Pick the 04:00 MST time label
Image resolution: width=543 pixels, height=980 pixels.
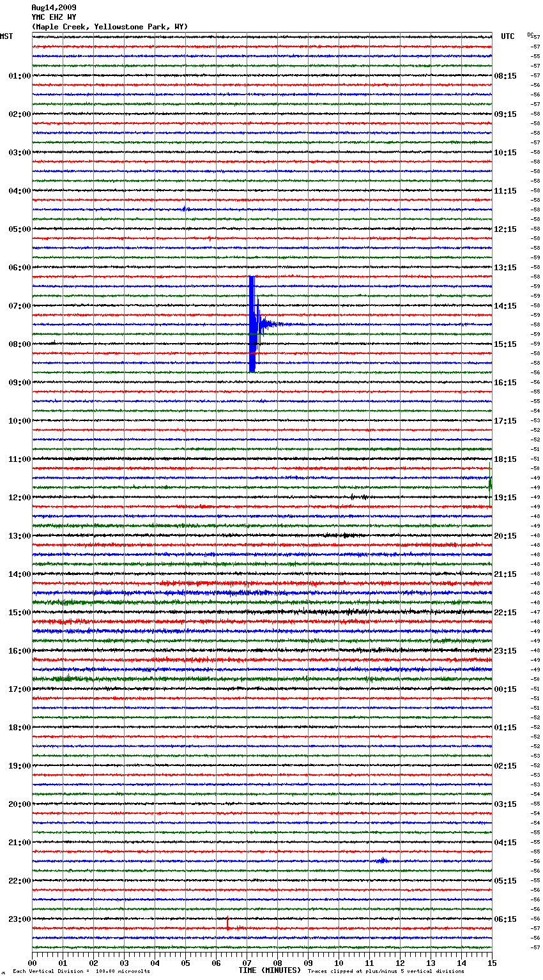click(20, 191)
